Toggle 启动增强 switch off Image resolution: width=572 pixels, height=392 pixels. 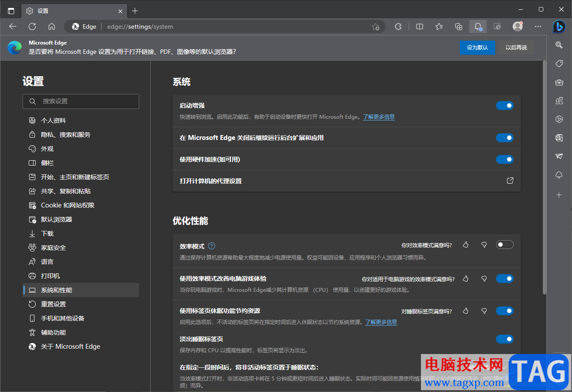[x=505, y=106]
